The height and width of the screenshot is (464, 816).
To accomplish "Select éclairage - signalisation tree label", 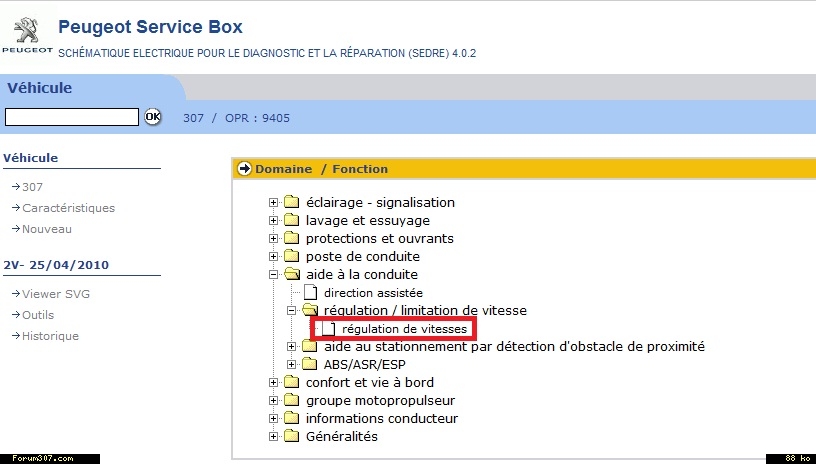I will [380, 202].
